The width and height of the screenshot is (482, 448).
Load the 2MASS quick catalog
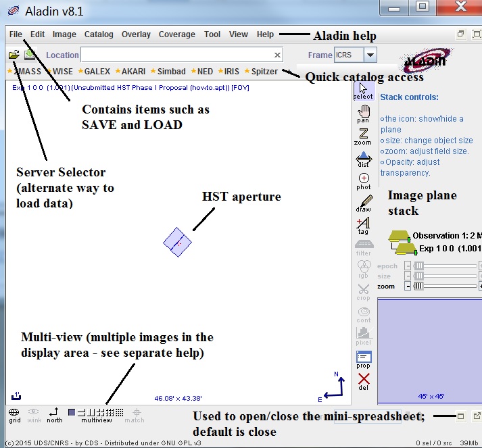(x=24, y=71)
